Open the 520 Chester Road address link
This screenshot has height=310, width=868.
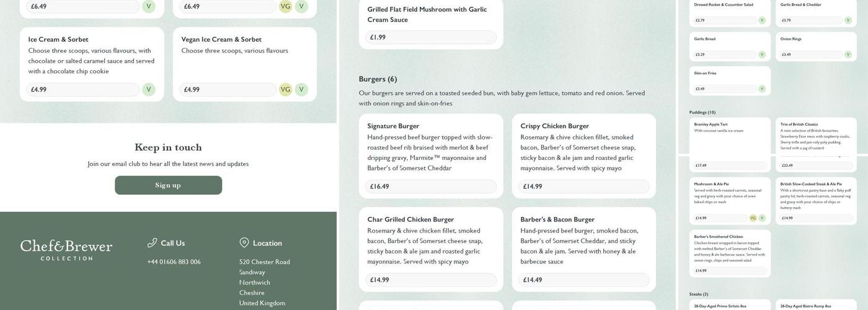[x=265, y=262]
